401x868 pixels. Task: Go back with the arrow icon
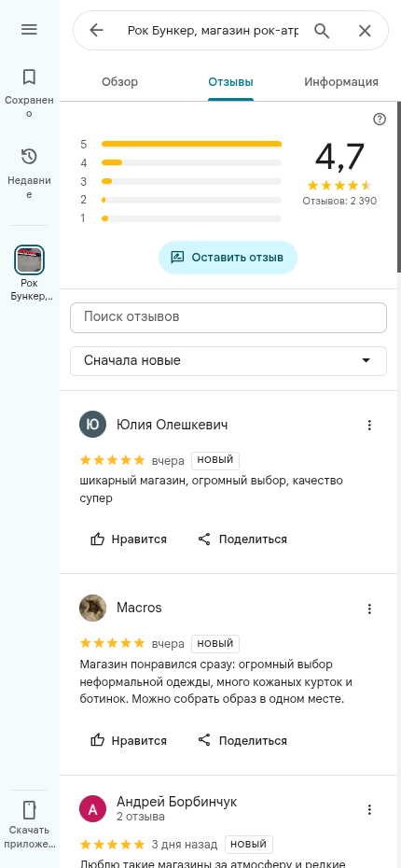(x=96, y=30)
